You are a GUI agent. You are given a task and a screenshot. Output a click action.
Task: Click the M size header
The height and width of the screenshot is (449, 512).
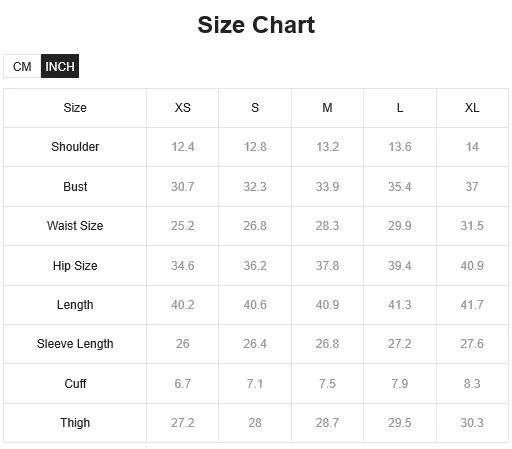click(x=327, y=108)
